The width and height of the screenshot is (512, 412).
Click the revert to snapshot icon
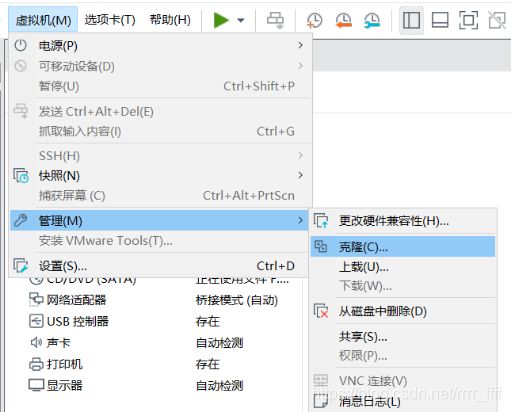pos(343,20)
